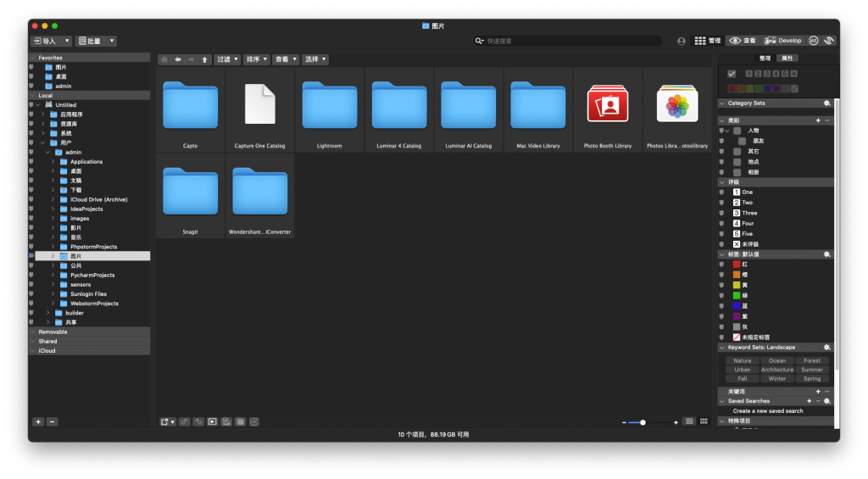
Task: Select the Sunlogin Files folder in the tree
Action: (x=88, y=294)
